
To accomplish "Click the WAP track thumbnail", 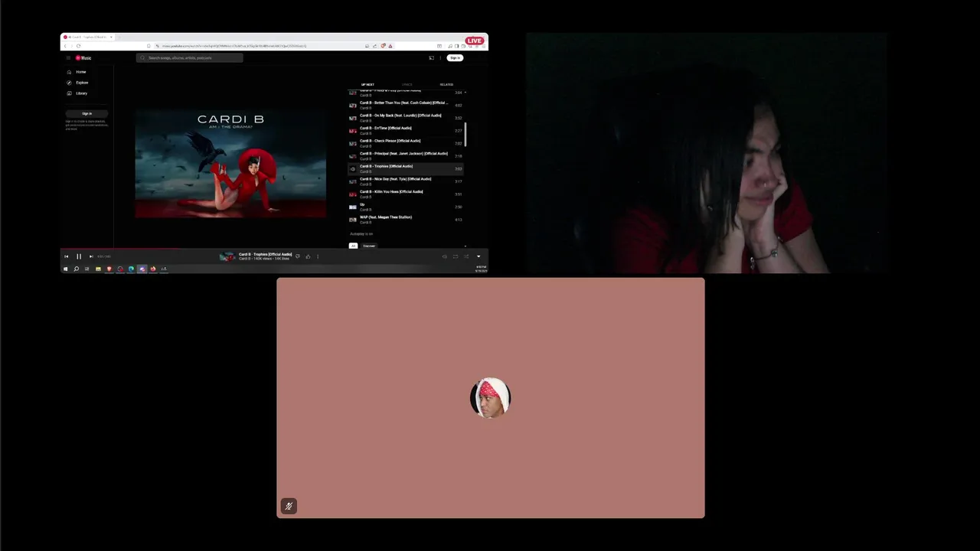I will point(353,220).
